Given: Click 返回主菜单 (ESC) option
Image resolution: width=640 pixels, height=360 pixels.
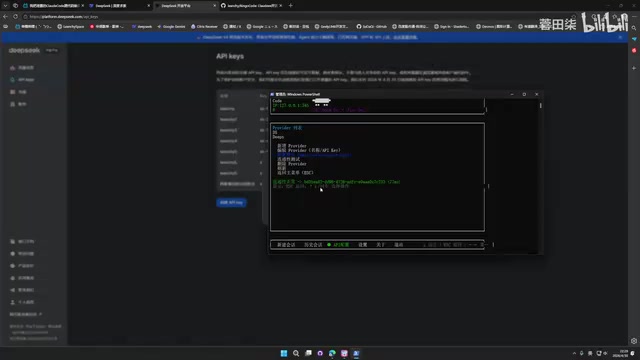Looking at the screenshot, I should [296, 173].
